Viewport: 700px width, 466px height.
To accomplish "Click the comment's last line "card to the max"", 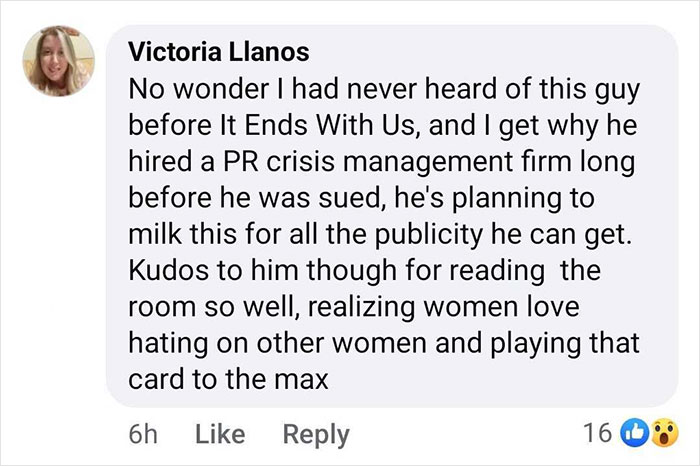I will (231, 381).
